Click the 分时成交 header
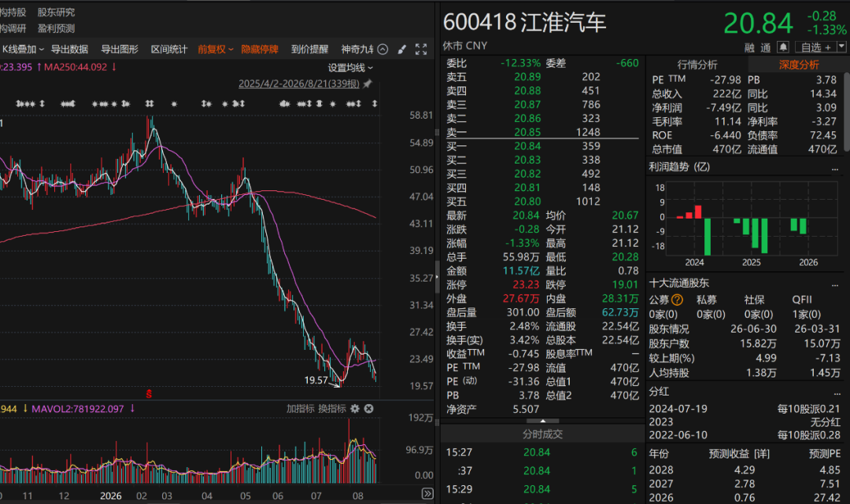850x504 pixels. point(542,434)
